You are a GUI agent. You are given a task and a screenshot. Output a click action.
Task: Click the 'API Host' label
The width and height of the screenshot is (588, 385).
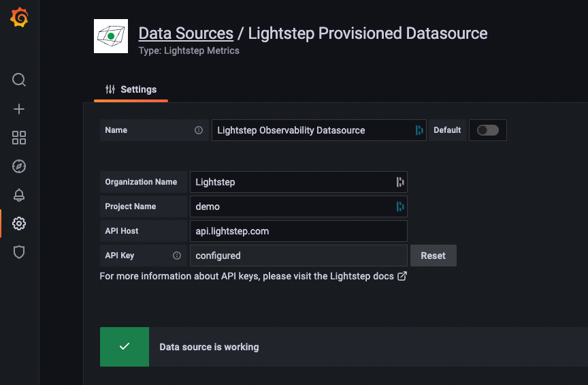click(x=122, y=231)
